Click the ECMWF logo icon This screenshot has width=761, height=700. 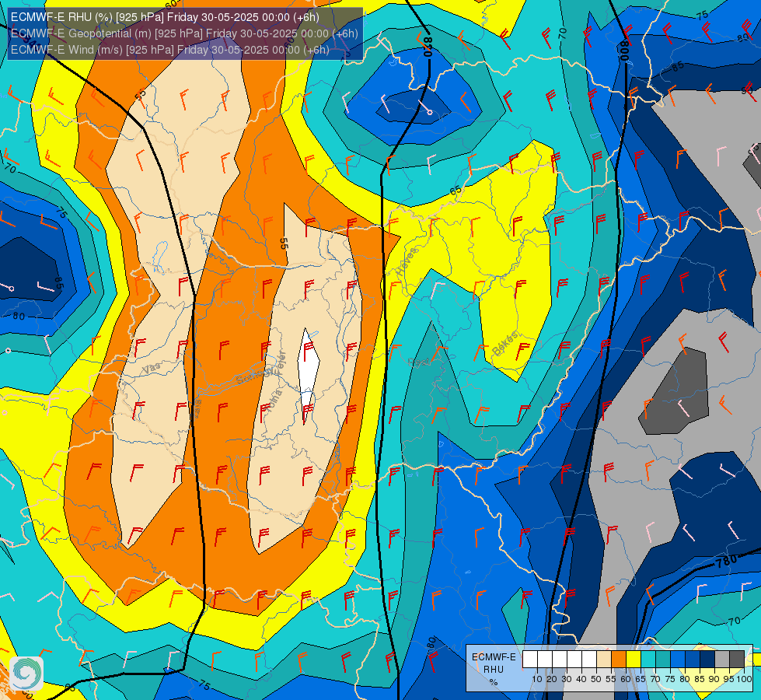coord(26,673)
